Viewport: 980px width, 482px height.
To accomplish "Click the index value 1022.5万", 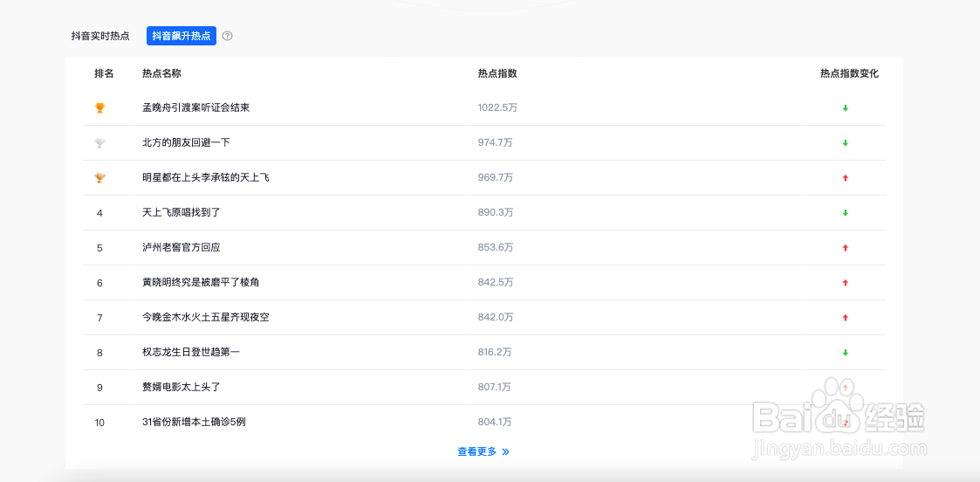I will coord(497,107).
